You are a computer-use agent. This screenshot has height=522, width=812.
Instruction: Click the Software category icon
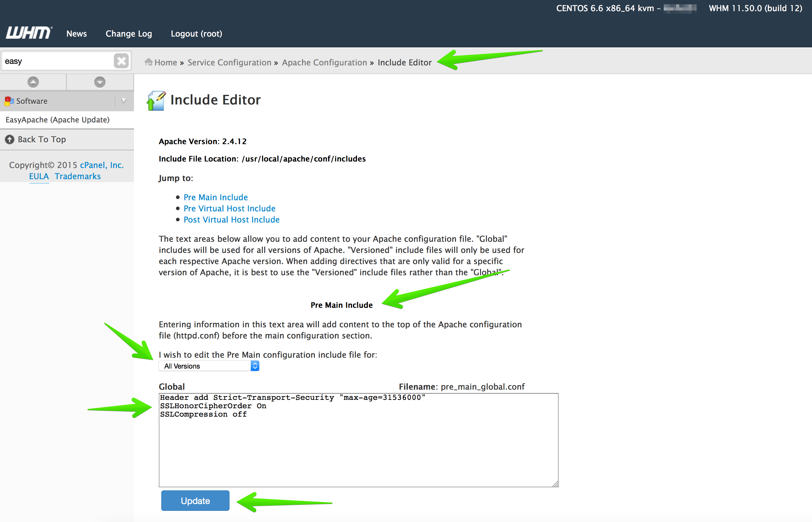(9, 101)
